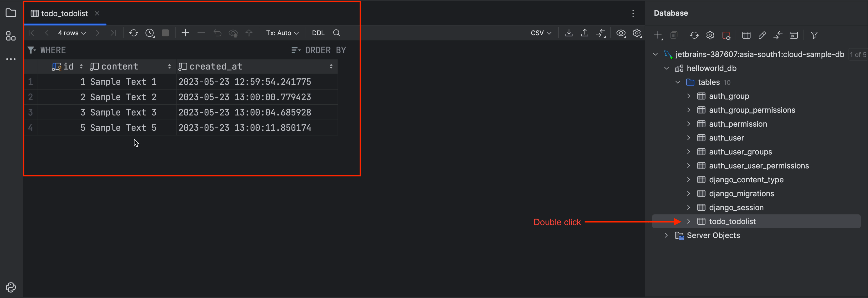Screen dimensions: 868x298
Task: Open the 4 rows page size selector
Action: pyautogui.click(x=72, y=33)
